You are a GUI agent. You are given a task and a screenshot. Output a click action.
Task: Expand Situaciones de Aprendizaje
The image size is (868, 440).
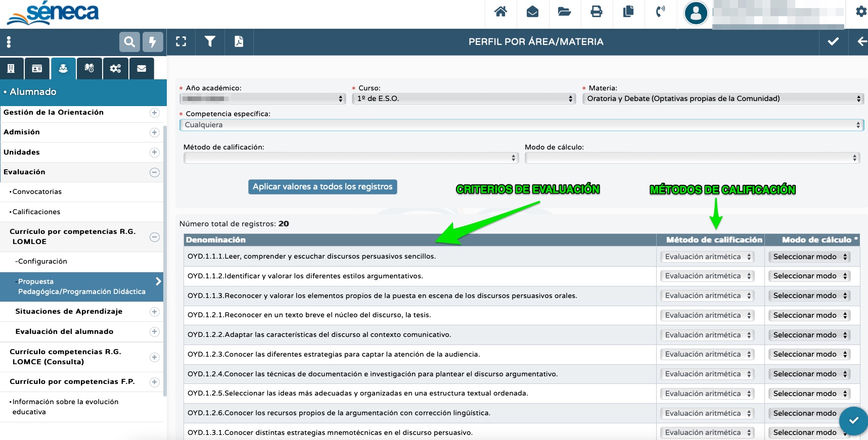pyautogui.click(x=155, y=312)
